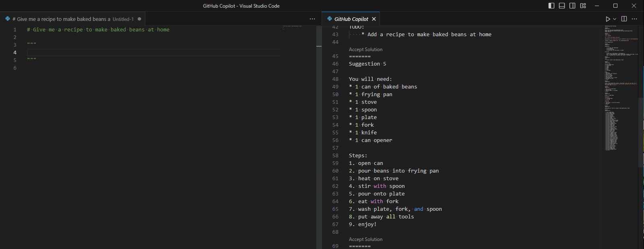
Task: Click the left editor's vertical scrollbar
Action: pos(319,121)
